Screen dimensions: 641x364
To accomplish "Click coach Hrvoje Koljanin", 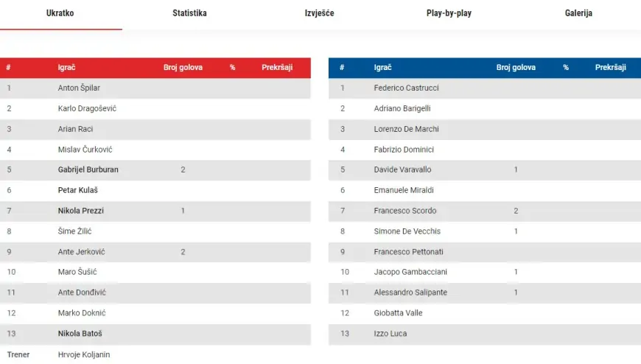I will tap(83, 354).
